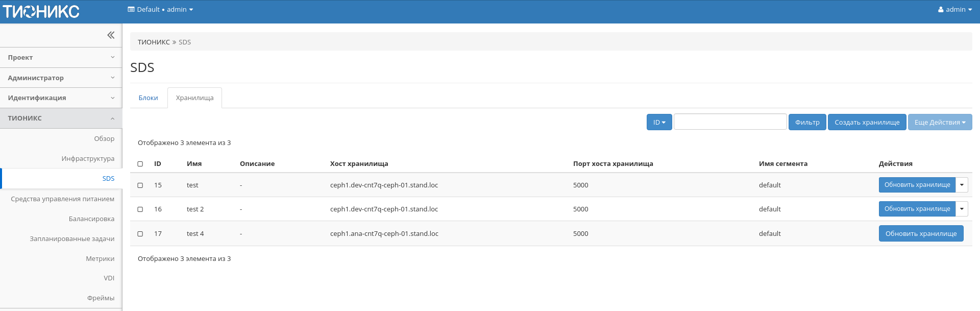This screenshot has height=311, width=980.
Task: Click Создать хранилище button
Action: pyautogui.click(x=867, y=123)
